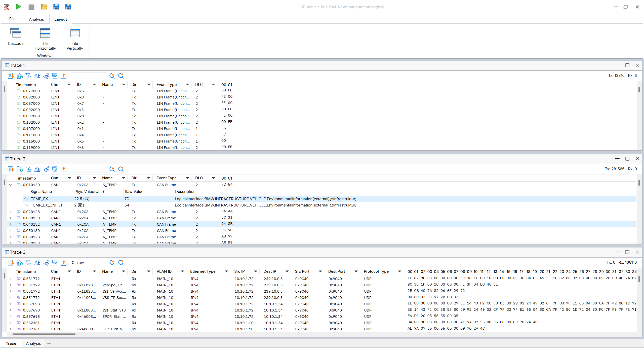Click the export arrow icon in Trace 1

tap(64, 76)
